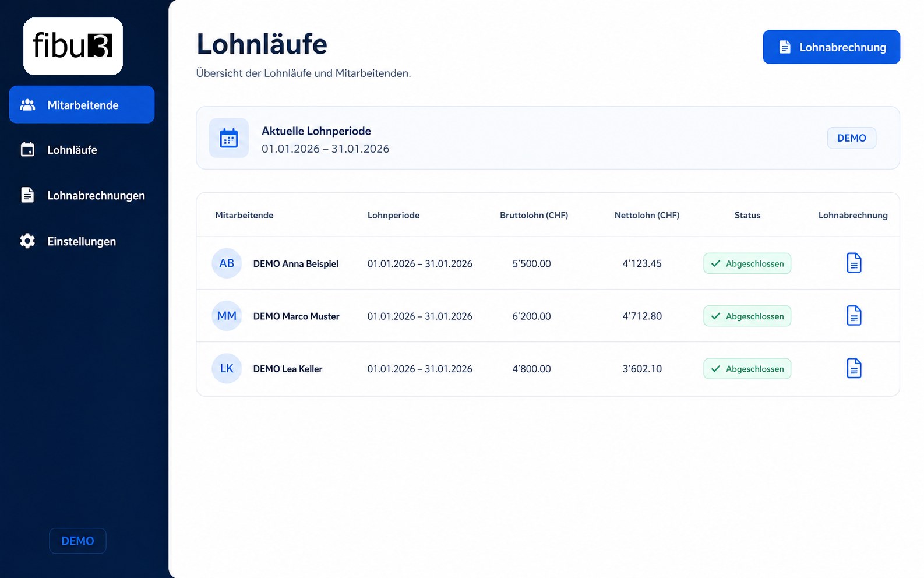Click the fibu3 logo
Image resolution: width=924 pixels, height=578 pixels.
pos(73,46)
